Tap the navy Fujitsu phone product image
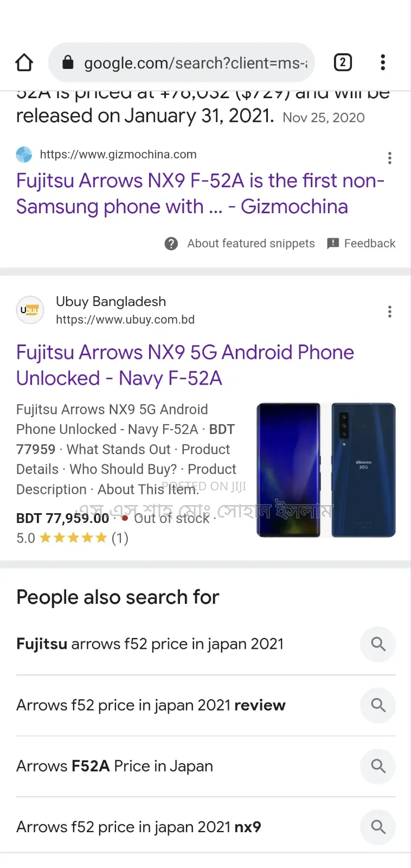 tap(326, 470)
